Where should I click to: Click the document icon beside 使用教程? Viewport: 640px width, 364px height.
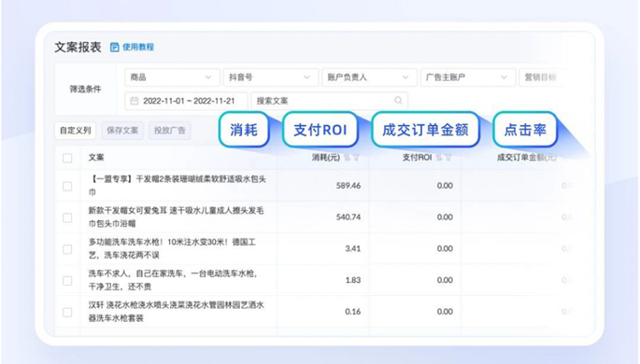click(x=115, y=48)
